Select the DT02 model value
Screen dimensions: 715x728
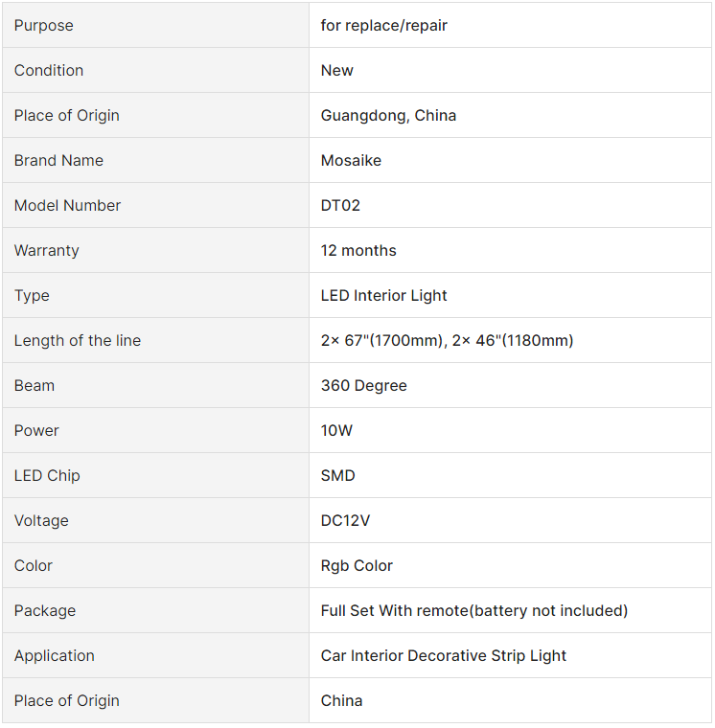pyautogui.click(x=340, y=205)
